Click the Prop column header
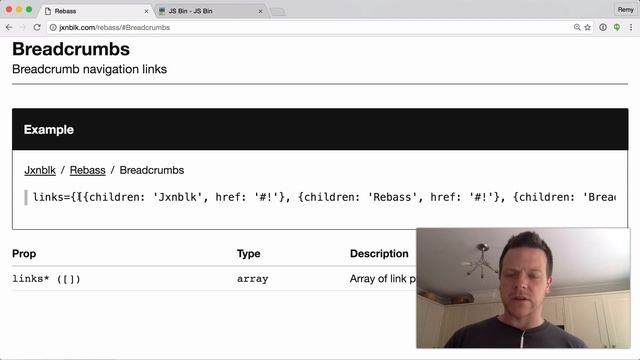The height and width of the screenshot is (360, 640). click(x=24, y=253)
